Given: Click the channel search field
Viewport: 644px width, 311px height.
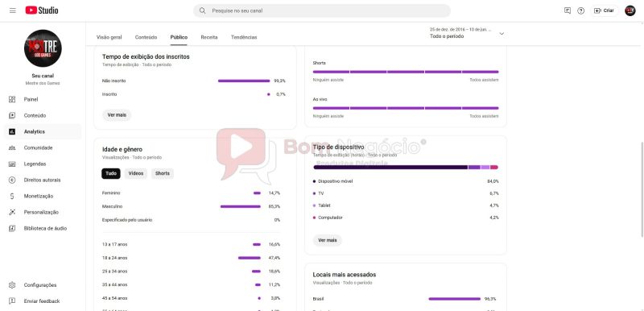Looking at the screenshot, I should point(322,10).
